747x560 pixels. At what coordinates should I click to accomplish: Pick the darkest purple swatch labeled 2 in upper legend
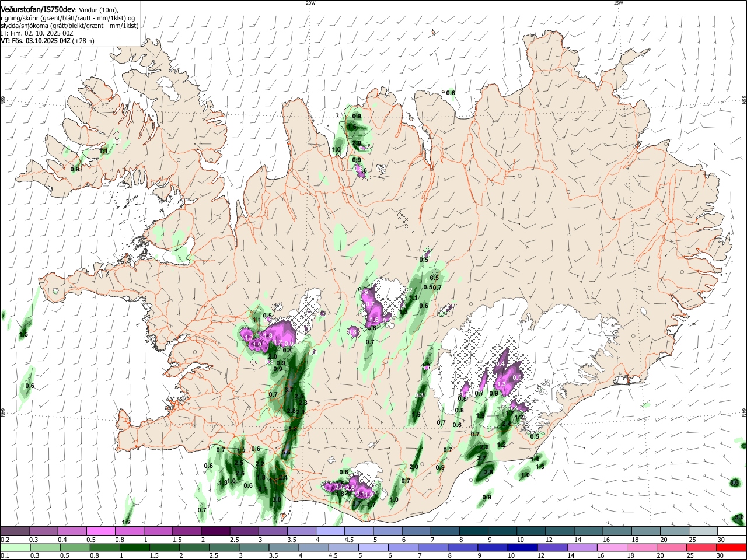[215, 531]
